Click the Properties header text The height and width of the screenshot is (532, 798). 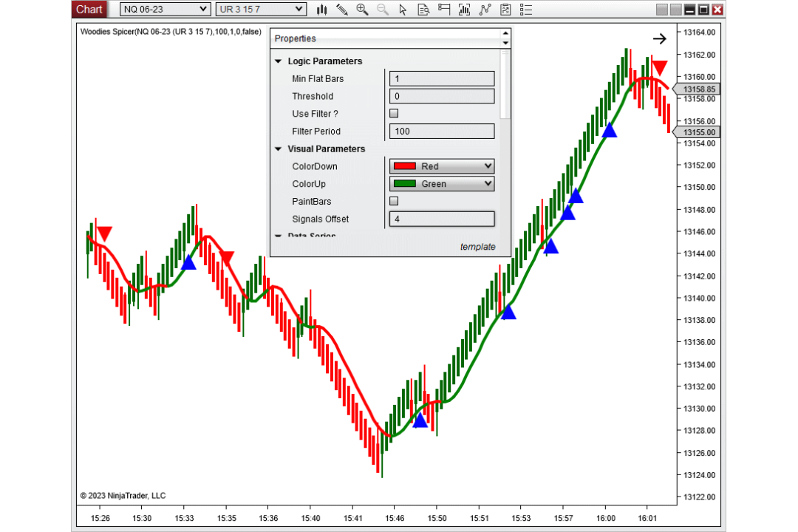[x=295, y=38]
